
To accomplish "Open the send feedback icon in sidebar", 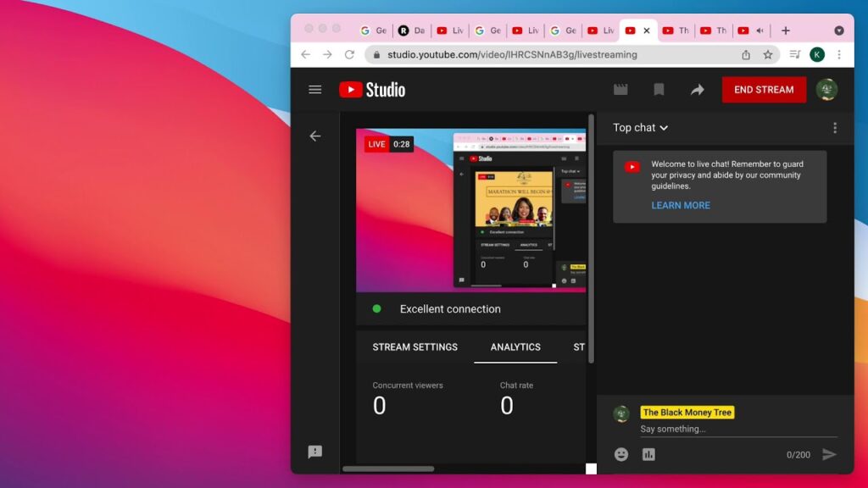I will (x=315, y=452).
